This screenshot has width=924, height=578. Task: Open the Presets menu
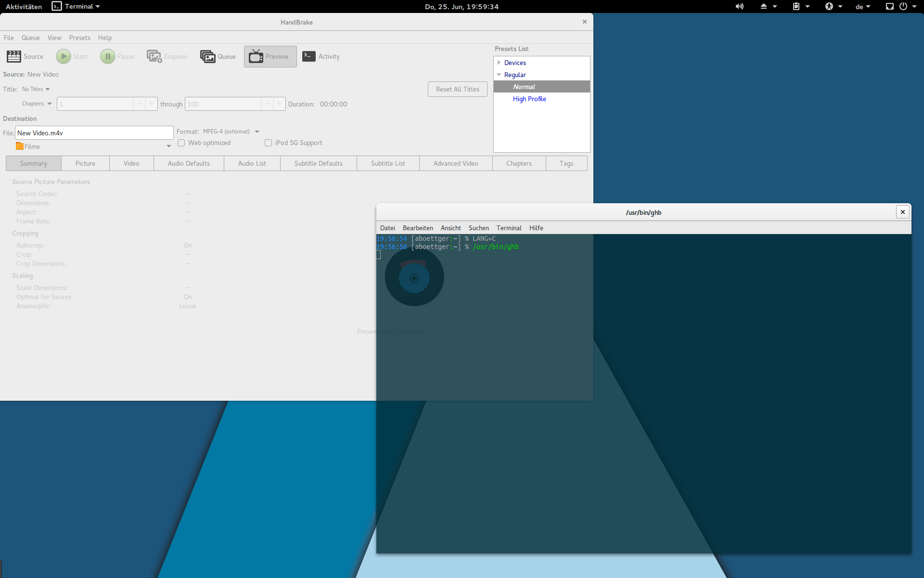click(x=80, y=38)
